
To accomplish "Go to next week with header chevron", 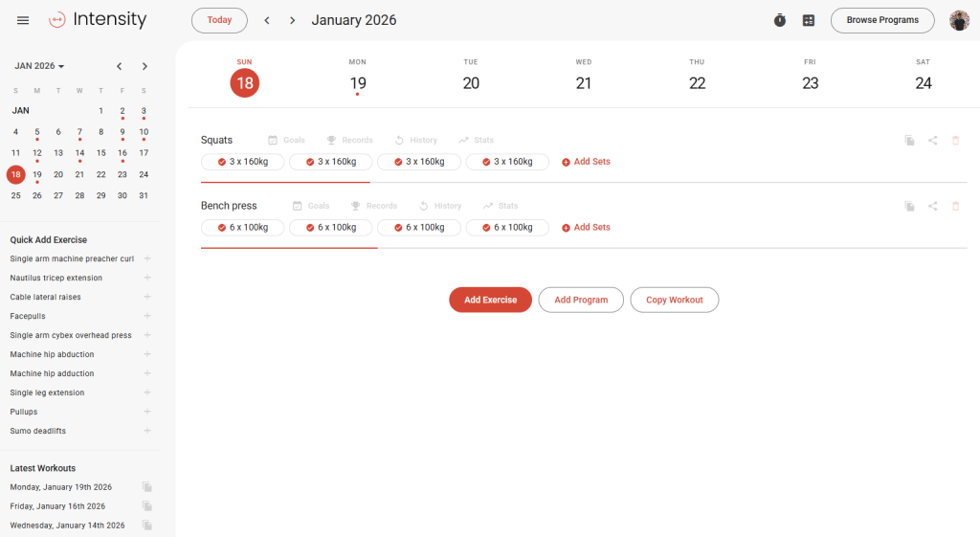I will [x=292, y=20].
